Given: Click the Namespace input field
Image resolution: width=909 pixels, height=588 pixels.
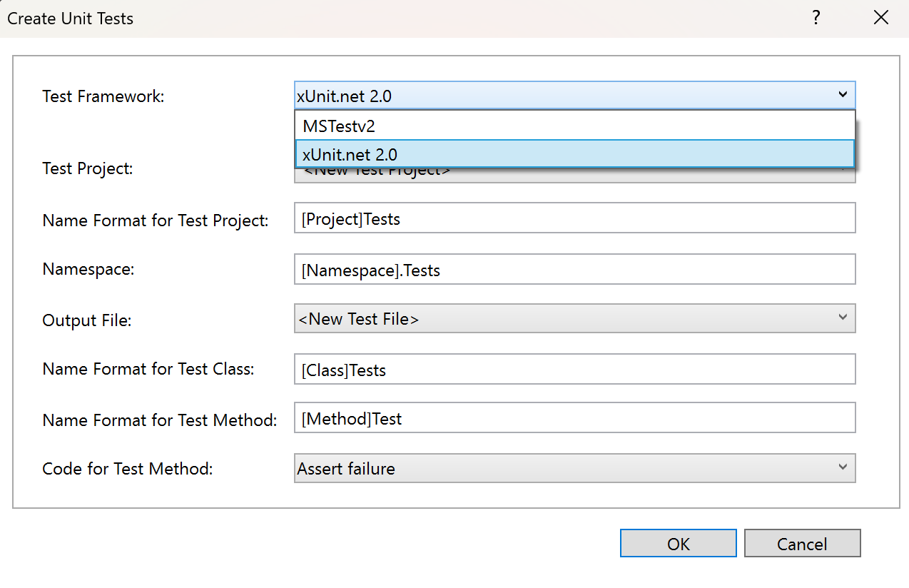Looking at the screenshot, I should [574, 270].
